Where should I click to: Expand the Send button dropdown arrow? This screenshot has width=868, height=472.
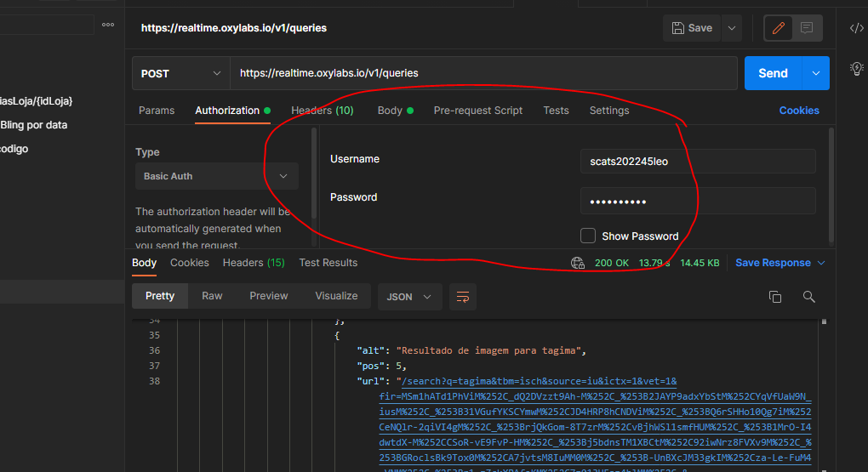[816, 74]
